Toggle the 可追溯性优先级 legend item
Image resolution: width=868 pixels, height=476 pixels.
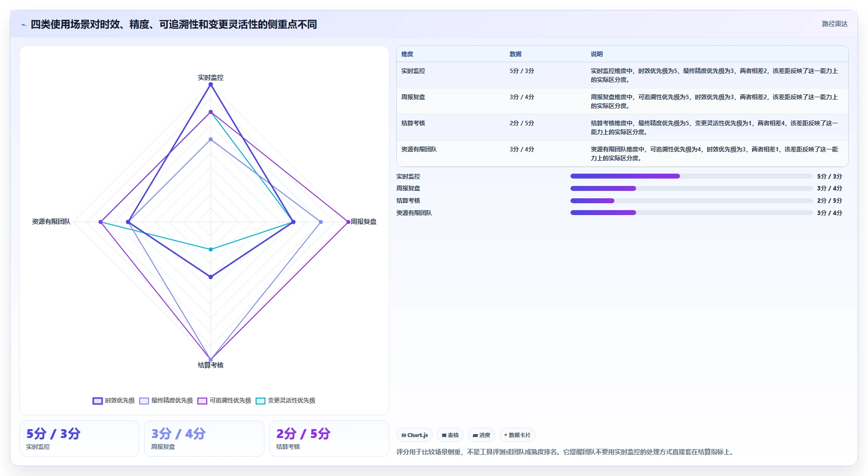[225, 401]
